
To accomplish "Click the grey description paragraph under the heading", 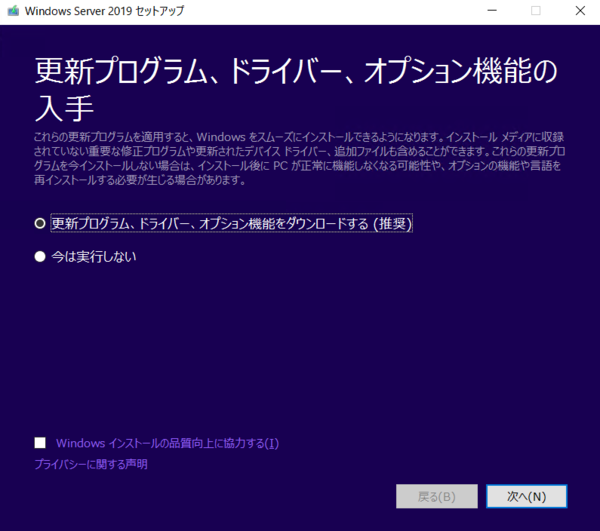I will pyautogui.click(x=299, y=158).
